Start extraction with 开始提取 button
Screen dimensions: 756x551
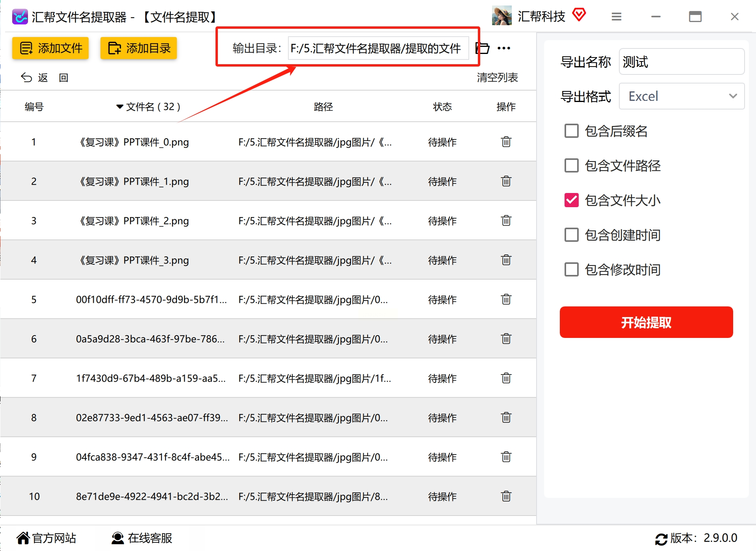(646, 322)
